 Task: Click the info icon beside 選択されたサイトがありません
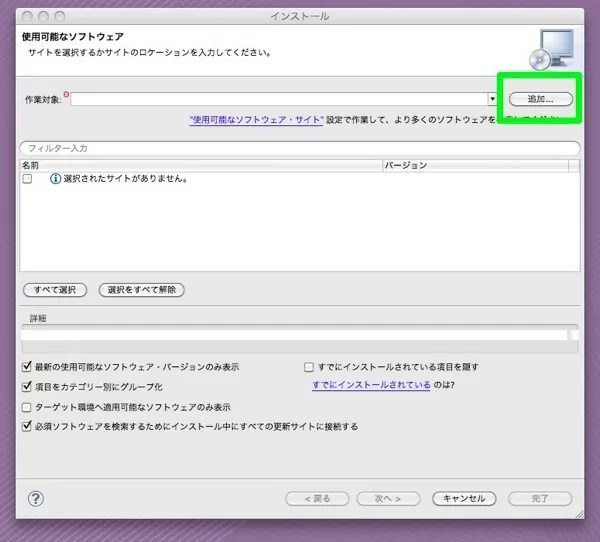tap(55, 179)
